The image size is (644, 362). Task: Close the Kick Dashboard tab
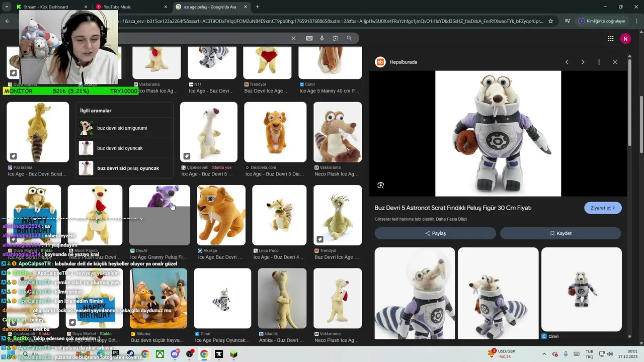(x=86, y=7)
